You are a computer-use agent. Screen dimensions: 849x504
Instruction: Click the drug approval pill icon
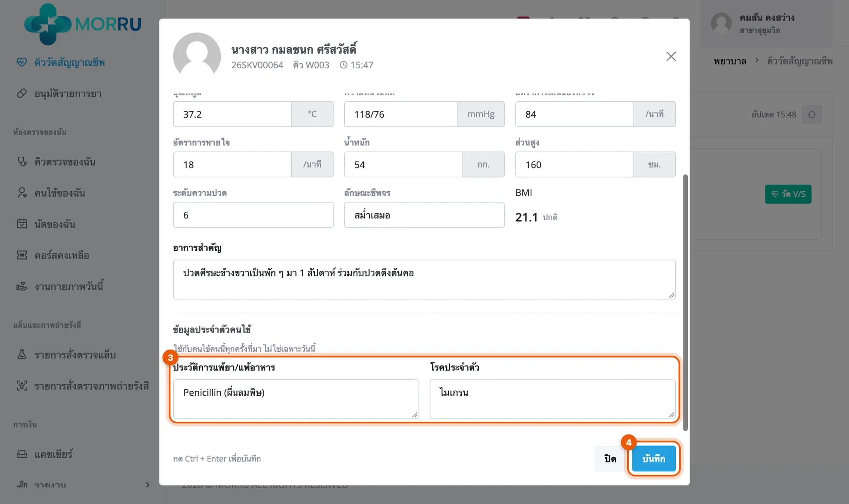tap(22, 93)
